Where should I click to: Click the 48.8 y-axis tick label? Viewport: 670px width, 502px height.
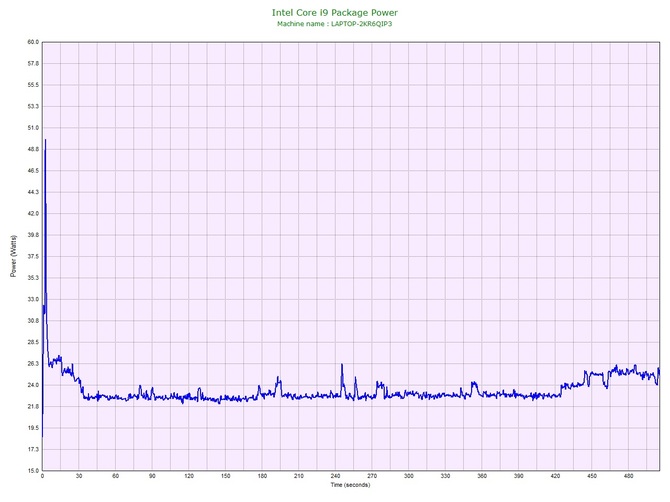pos(33,150)
